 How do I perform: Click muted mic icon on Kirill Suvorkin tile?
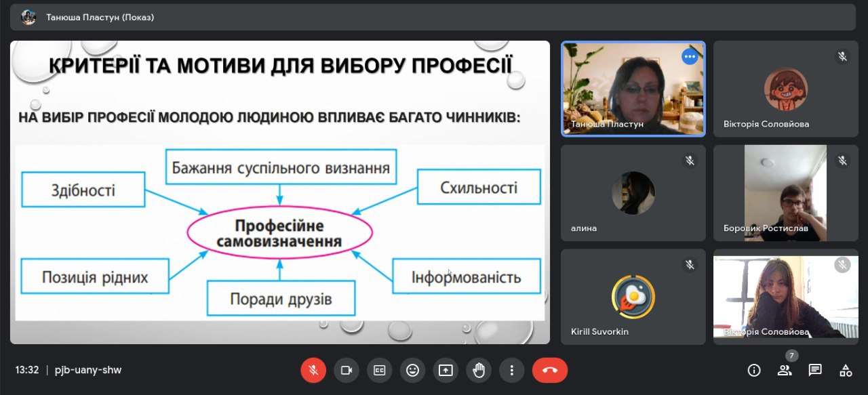[x=690, y=265]
